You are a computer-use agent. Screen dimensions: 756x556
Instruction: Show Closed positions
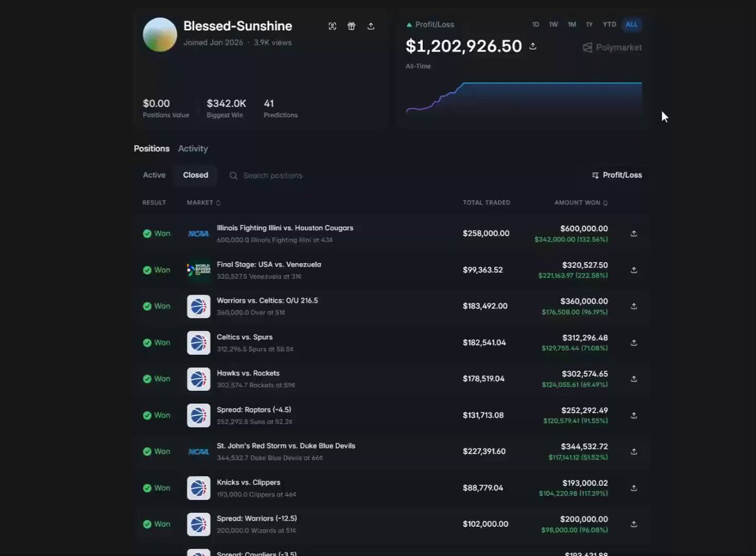(x=195, y=175)
